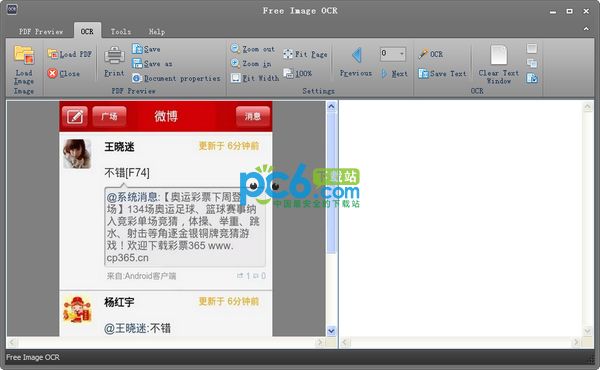Click inside the OCR text output area
The image size is (600, 370).
pyautogui.click(x=461, y=218)
